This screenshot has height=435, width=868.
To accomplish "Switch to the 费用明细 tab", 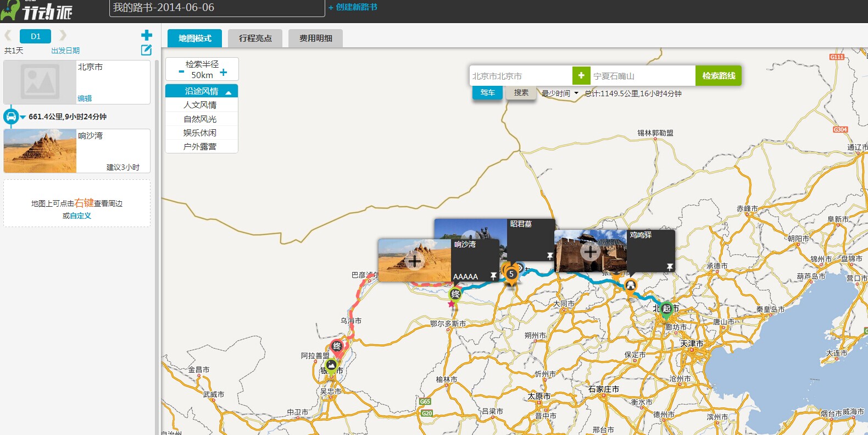I will (x=316, y=38).
